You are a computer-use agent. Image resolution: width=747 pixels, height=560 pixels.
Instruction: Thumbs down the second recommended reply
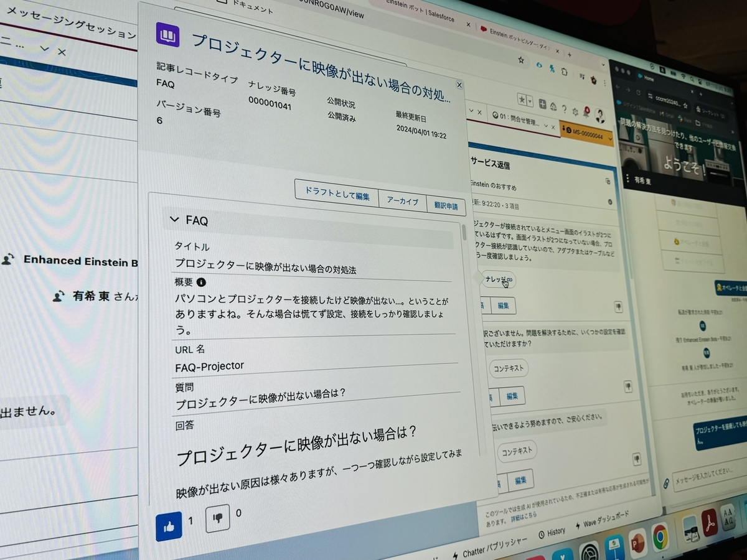pyautogui.click(x=628, y=387)
